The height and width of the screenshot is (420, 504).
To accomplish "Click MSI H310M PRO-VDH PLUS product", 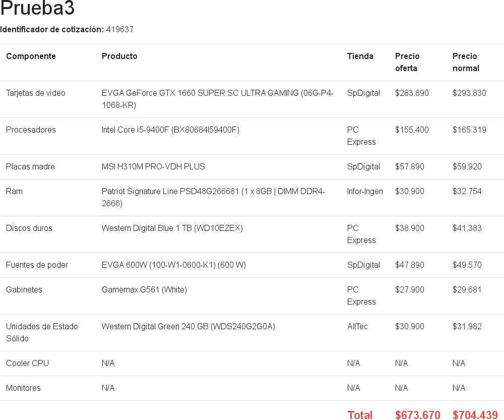I will [153, 166].
